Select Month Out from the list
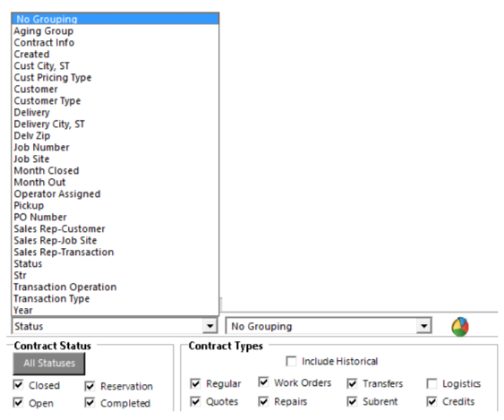504x420 pixels. (x=115, y=182)
